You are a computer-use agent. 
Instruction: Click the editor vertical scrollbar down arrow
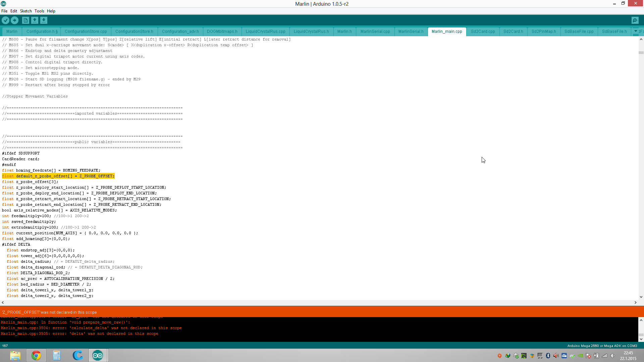[x=641, y=297]
